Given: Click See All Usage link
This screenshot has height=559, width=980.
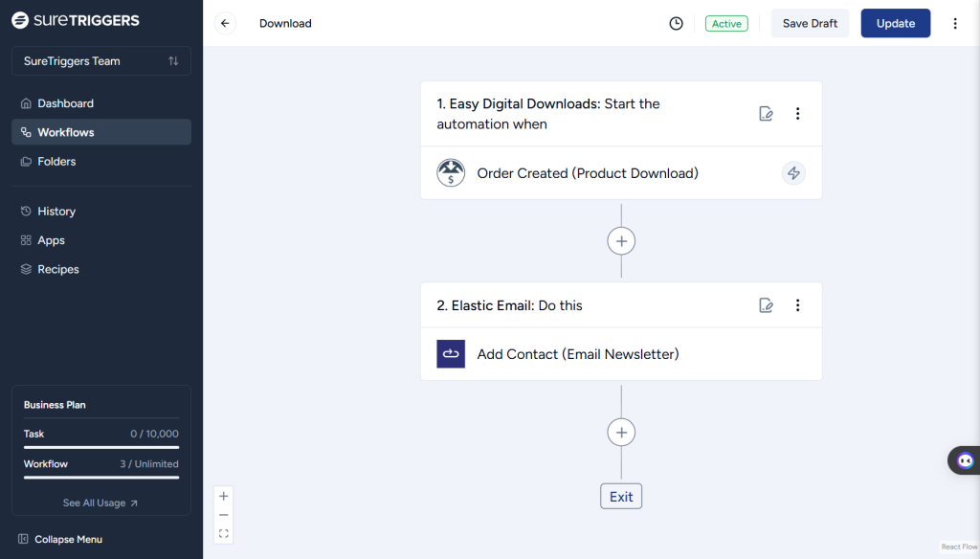Looking at the screenshot, I should [x=100, y=503].
